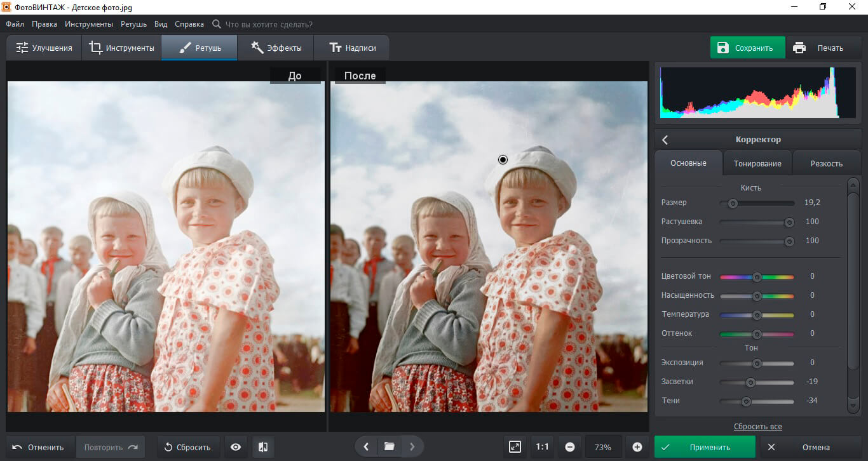
Task: Select the Основные tab in Корректор
Action: point(688,163)
